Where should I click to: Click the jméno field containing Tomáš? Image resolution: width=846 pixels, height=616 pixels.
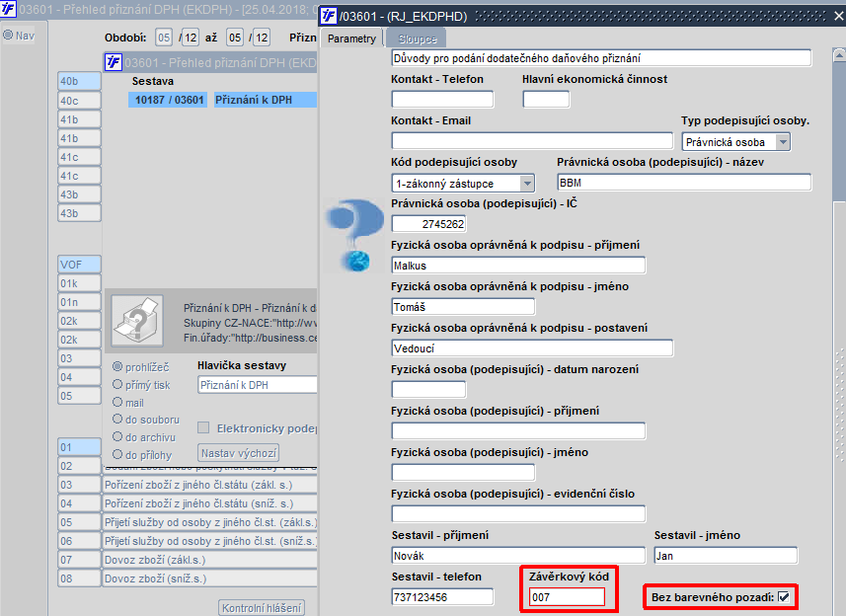tap(463, 306)
